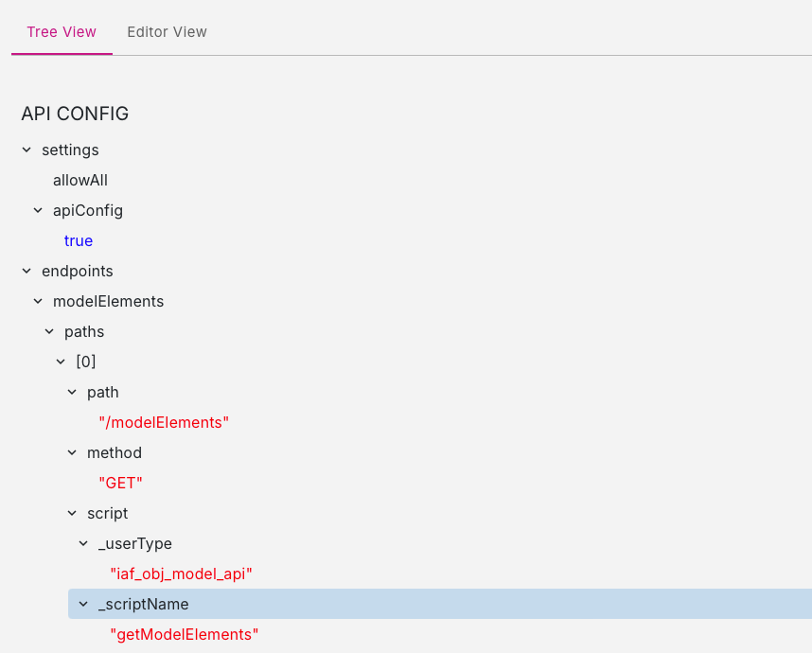Screen dimensions: 812x653
Task: Select the "iaf_obj_model_api" value
Action: point(181,574)
